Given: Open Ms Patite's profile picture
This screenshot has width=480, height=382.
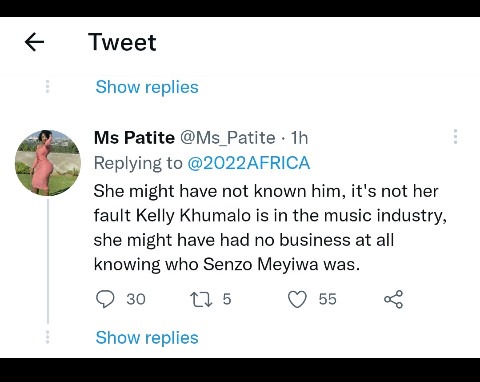Looking at the screenshot, I should (x=48, y=163).
